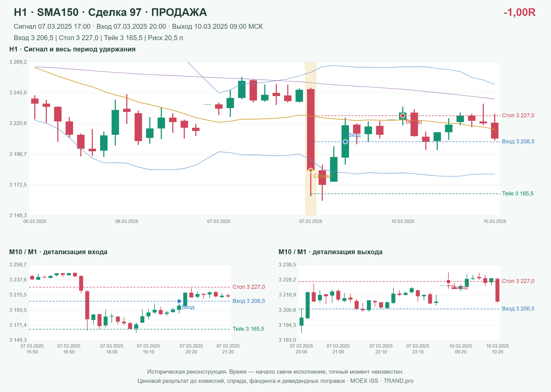Click the '10.03.2025 09:20' time label in exit chart
Screen dimensions: 551x392
pos(461,349)
